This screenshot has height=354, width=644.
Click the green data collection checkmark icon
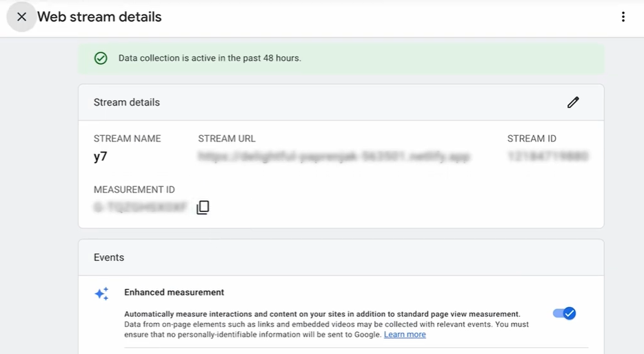click(101, 59)
